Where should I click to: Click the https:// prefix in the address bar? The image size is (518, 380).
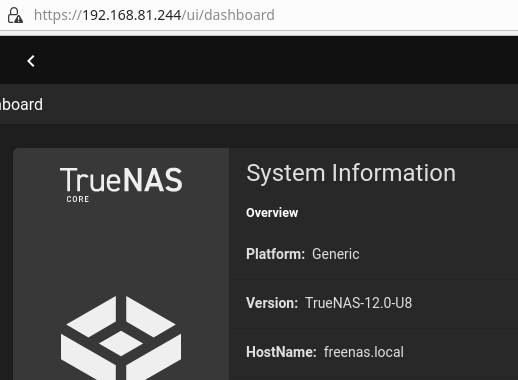point(58,15)
